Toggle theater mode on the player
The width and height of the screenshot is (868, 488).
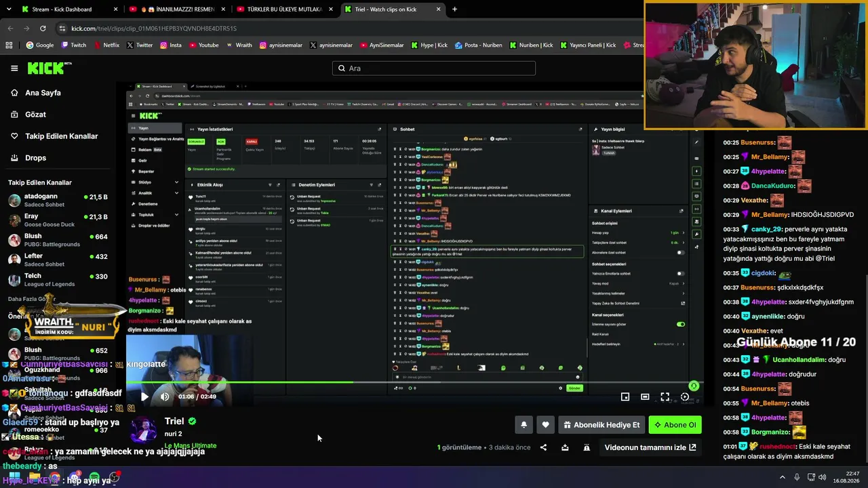pos(645,396)
